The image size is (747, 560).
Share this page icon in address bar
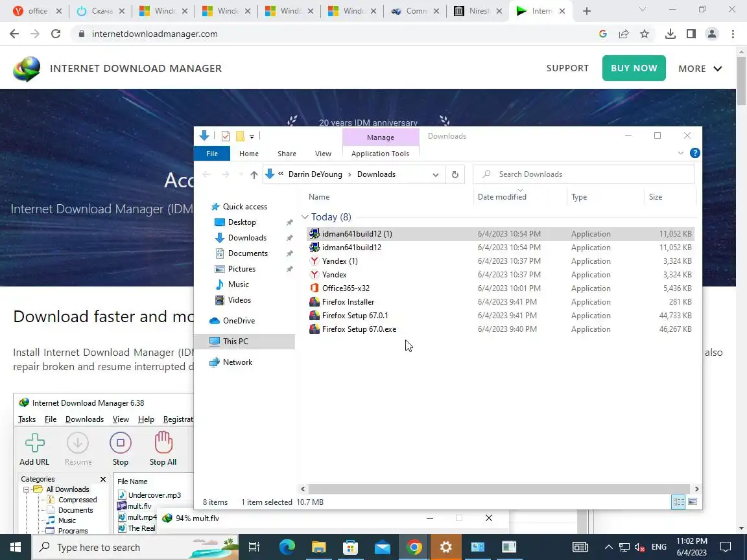tap(624, 34)
